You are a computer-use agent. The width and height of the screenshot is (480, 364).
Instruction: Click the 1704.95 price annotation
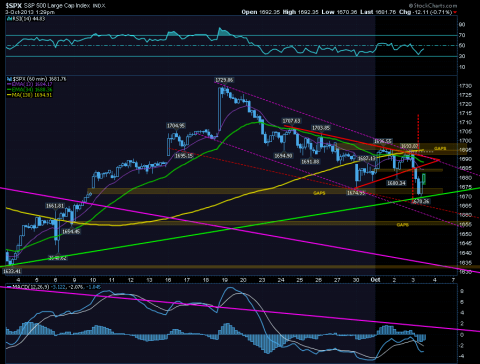176,126
